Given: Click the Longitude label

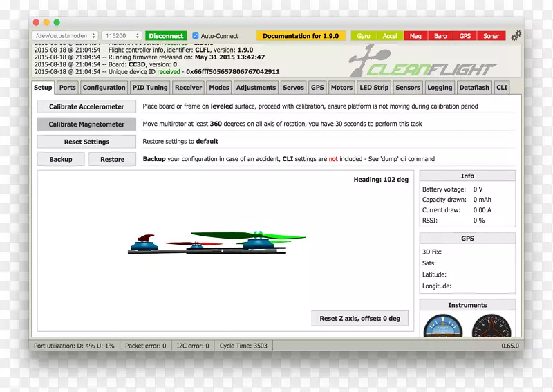Looking at the screenshot, I should pos(437,286).
